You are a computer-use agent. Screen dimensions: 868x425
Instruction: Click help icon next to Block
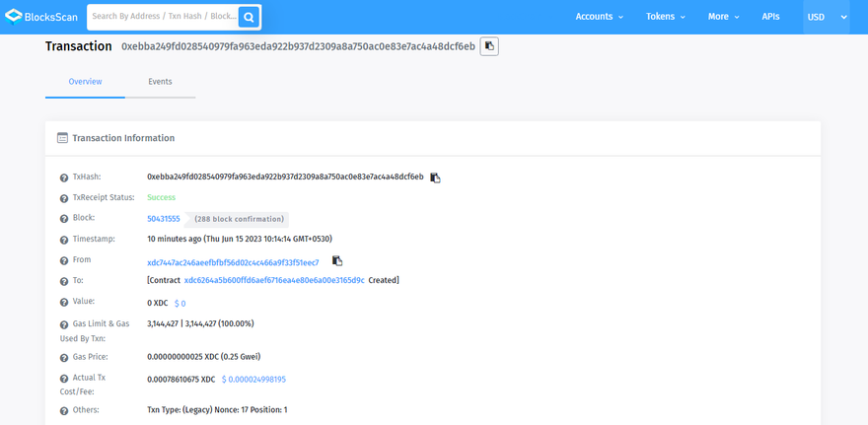64,219
